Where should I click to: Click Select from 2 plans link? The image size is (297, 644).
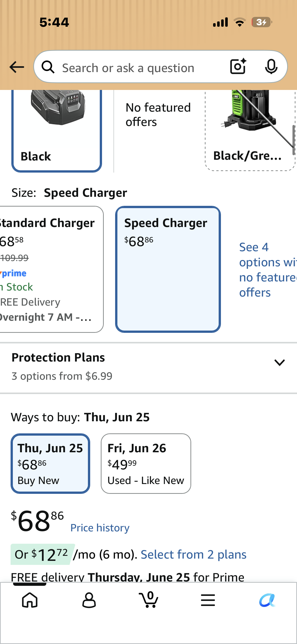tap(193, 555)
